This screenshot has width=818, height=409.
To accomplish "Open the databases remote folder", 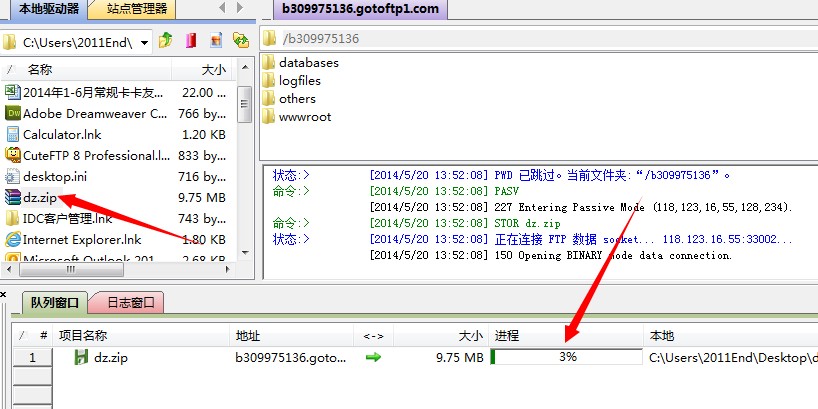I will tap(308, 62).
